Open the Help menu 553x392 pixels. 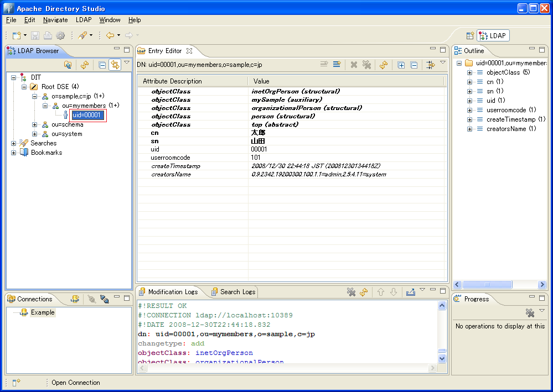[x=135, y=20]
